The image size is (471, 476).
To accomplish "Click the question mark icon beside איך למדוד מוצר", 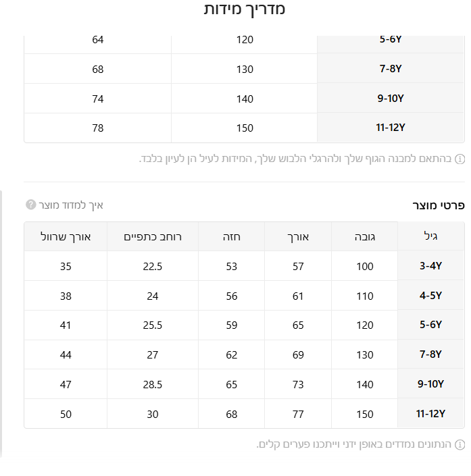I will 30,205.
